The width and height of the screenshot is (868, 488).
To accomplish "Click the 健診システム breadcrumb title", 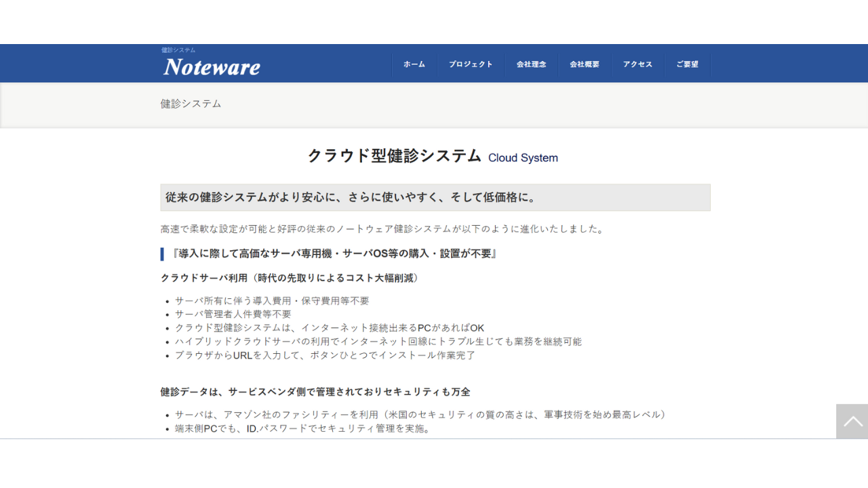I will 191,104.
